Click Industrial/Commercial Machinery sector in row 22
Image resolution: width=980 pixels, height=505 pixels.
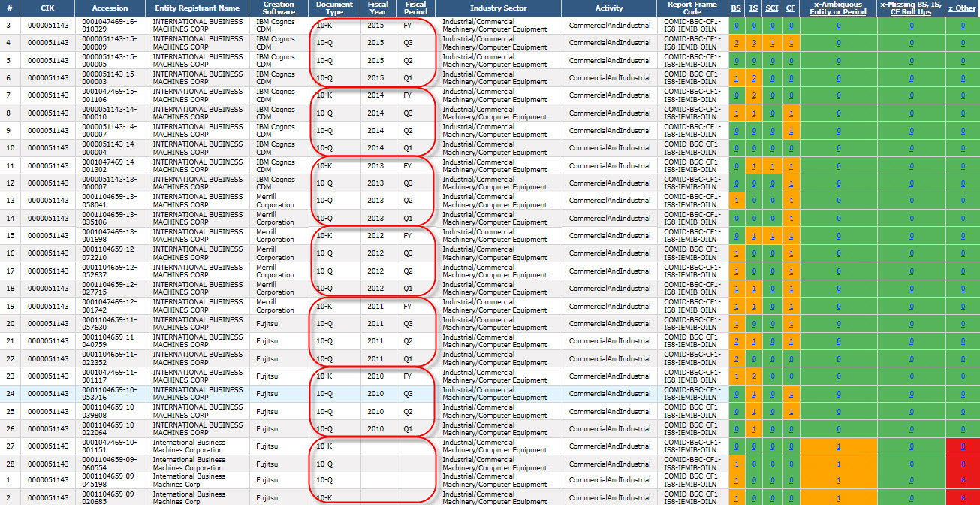coord(495,358)
